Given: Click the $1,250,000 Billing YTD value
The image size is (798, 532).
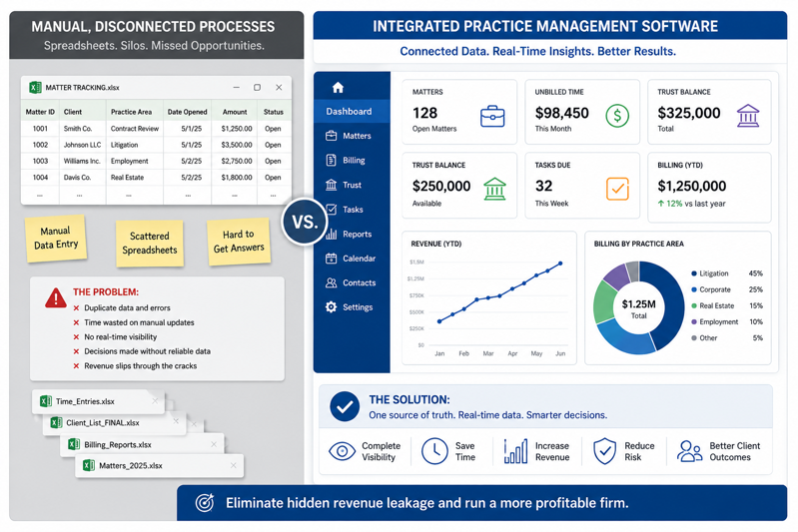Looking at the screenshot, I should click(x=692, y=186).
